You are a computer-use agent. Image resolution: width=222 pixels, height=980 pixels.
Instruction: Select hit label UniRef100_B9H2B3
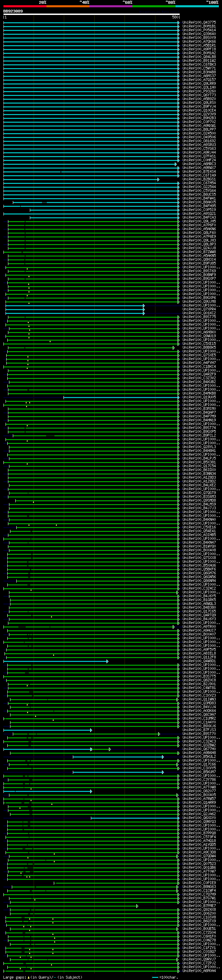pos(199,118)
